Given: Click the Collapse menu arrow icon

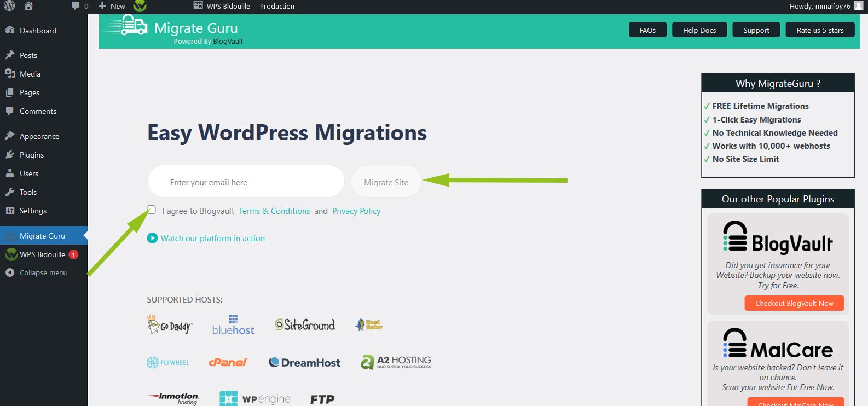Looking at the screenshot, I should (10, 272).
